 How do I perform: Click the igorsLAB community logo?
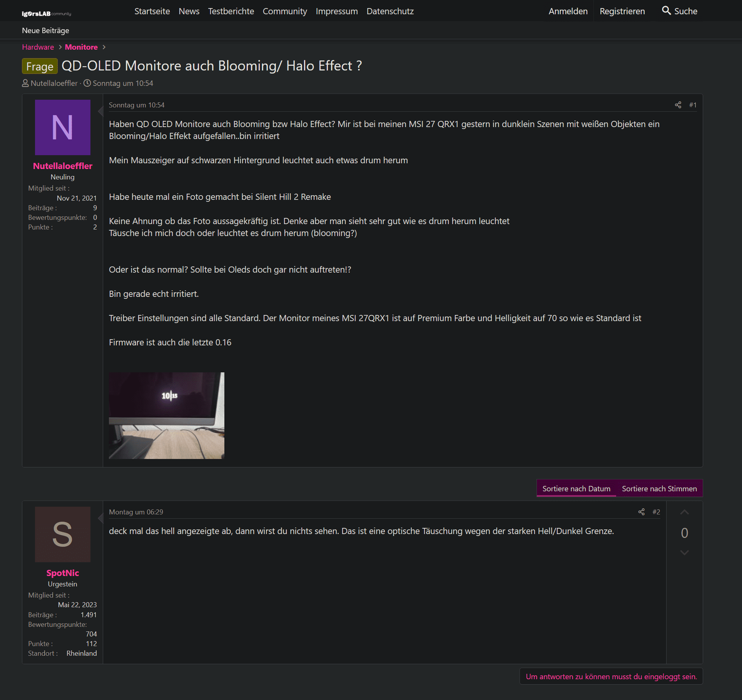point(46,13)
